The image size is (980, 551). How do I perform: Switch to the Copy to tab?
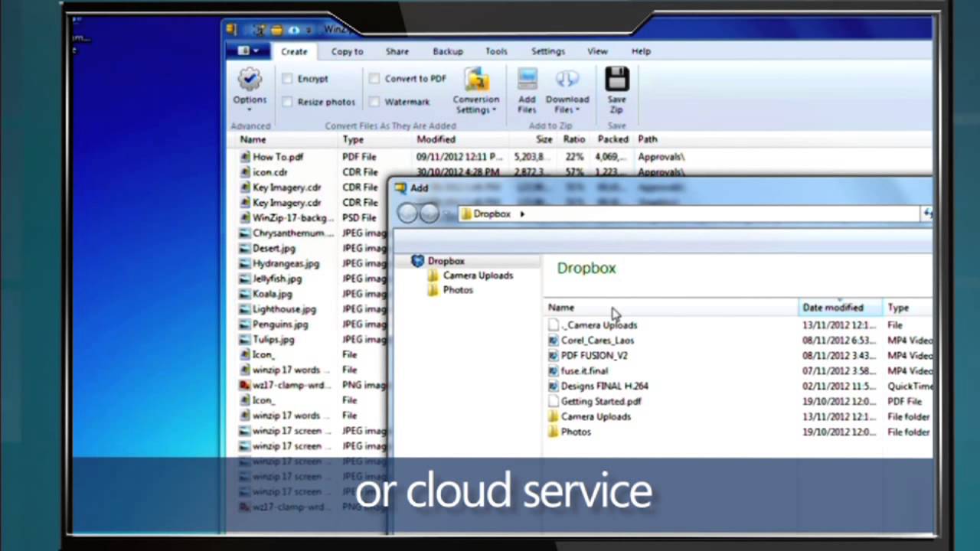click(347, 51)
